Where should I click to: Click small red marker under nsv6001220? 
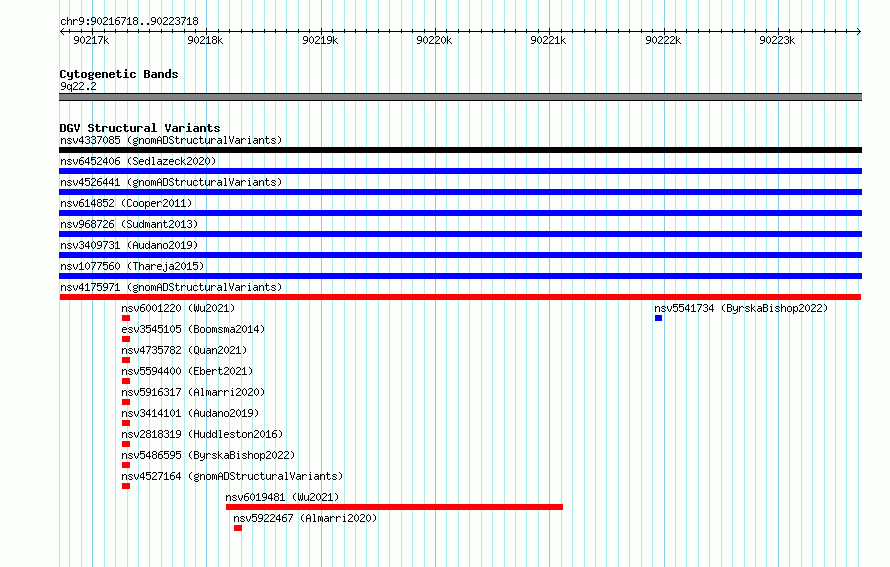[x=126, y=318]
